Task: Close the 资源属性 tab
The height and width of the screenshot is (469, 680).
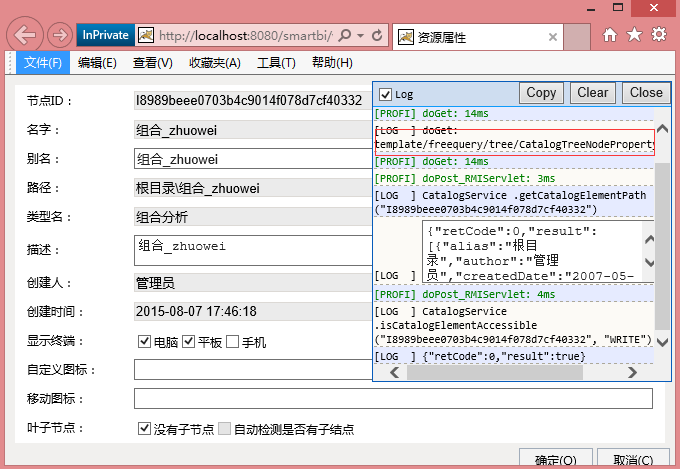Action: pyautogui.click(x=552, y=37)
